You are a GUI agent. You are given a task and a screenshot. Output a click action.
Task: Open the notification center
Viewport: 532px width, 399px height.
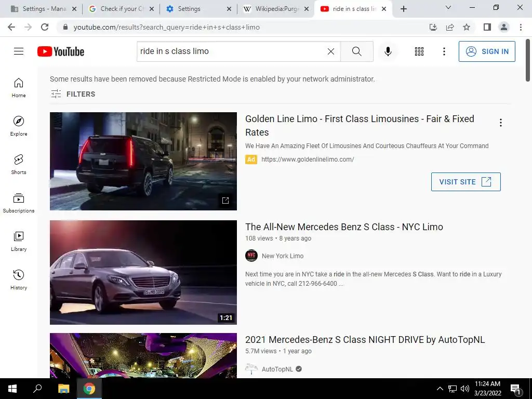pos(515,389)
